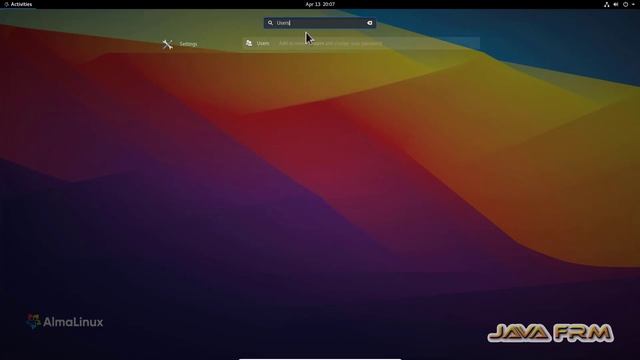The height and width of the screenshot is (360, 640).
Task: Open the wired network status icon
Action: point(607,4)
